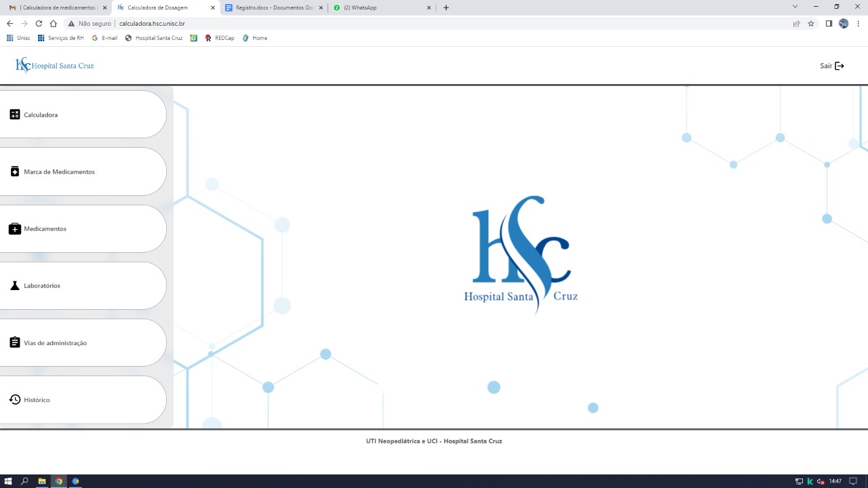
Task: Open the E-mail bookmark
Action: coord(104,38)
